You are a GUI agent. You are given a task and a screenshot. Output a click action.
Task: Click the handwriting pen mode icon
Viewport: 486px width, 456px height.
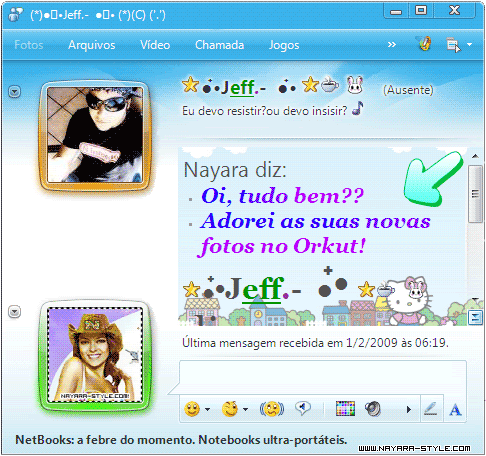[x=430, y=409]
